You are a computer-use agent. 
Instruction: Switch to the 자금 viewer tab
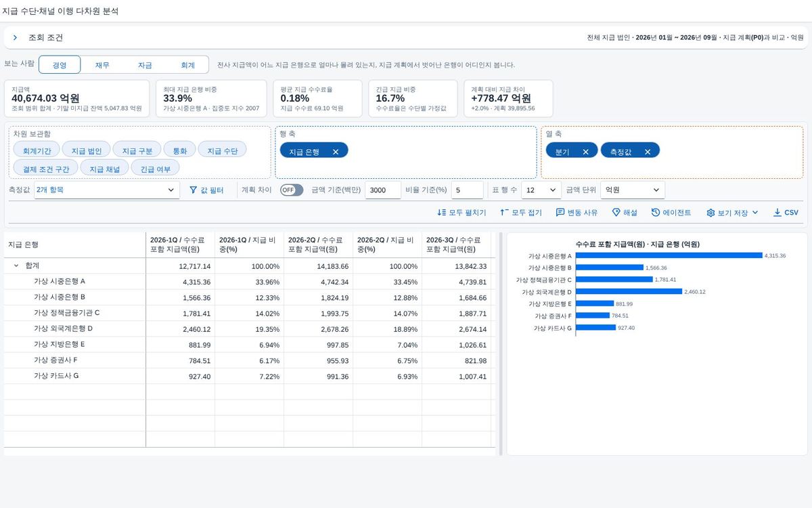point(145,65)
